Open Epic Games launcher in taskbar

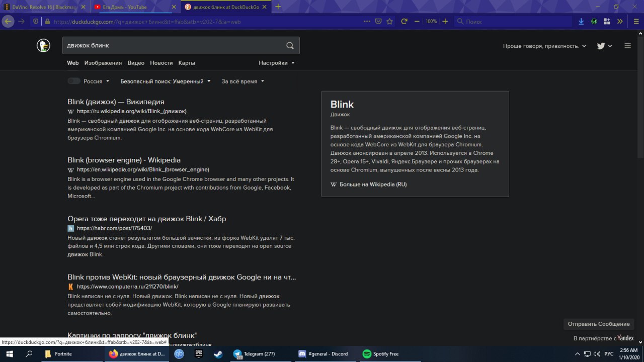click(199, 354)
